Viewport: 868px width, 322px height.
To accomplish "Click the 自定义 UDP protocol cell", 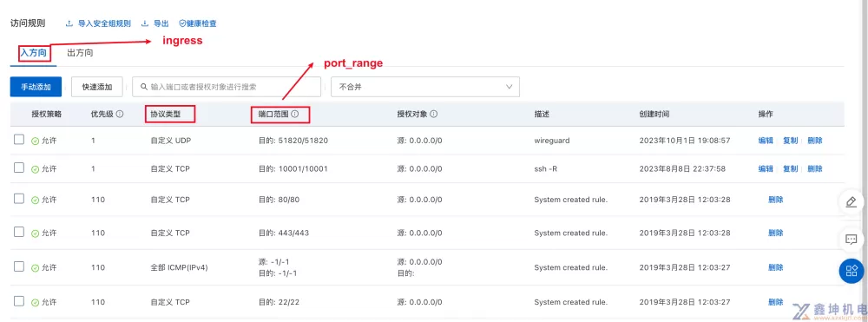I will tap(170, 141).
